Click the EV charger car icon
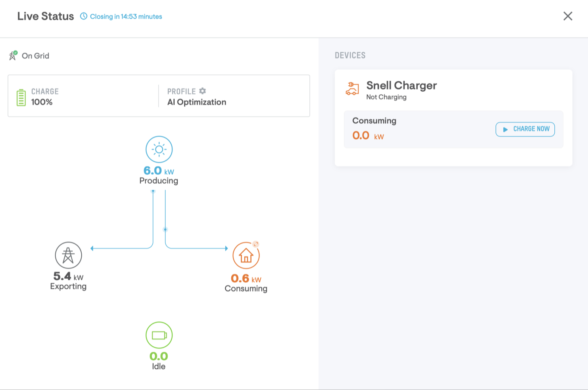This screenshot has height=390, width=588. click(x=352, y=89)
